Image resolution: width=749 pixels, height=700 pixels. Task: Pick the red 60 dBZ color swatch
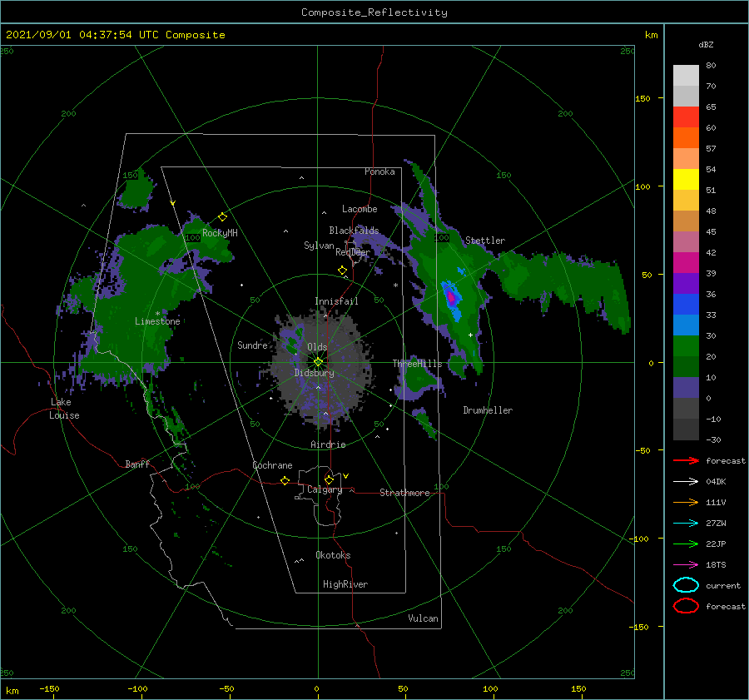686,117
